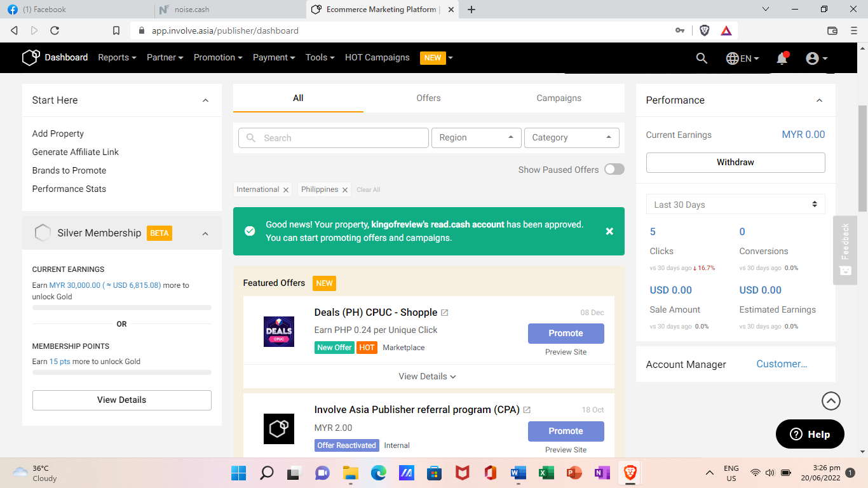The height and width of the screenshot is (488, 868).
Task: Close the Ecommerce Marketing Platform tab
Action: pos(451,10)
